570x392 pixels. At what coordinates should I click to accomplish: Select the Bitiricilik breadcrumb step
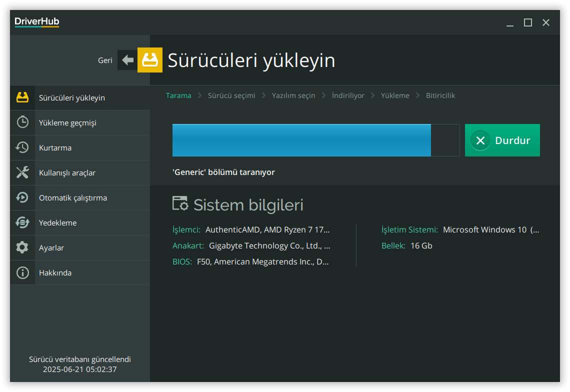coord(440,95)
